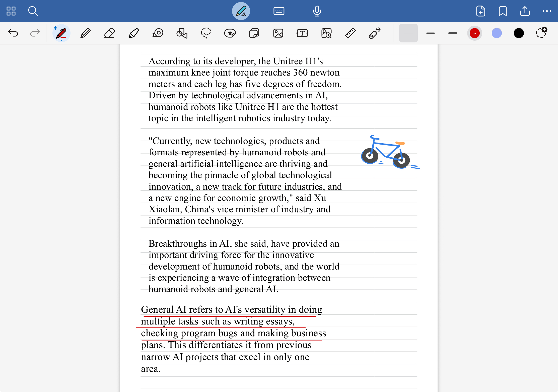Screen dimensions: 558x392
Task: Expand the red color swatch options
Action: [x=474, y=33]
